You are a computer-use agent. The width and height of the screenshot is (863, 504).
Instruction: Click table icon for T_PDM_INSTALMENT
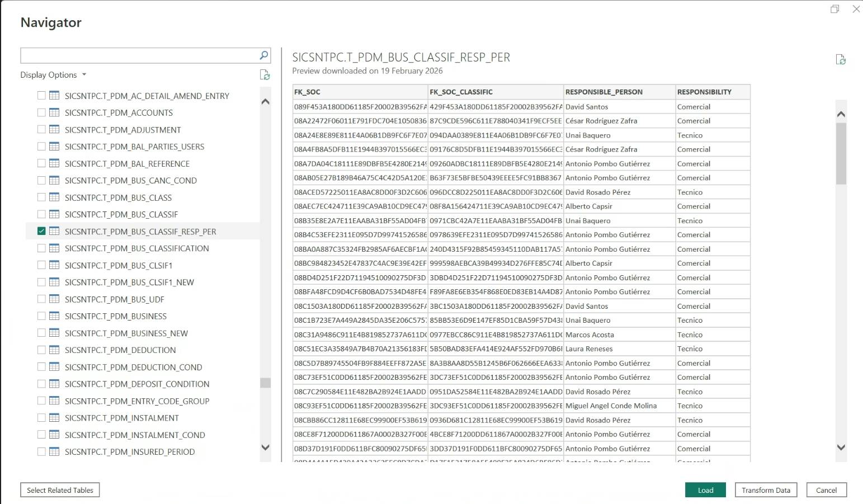click(54, 418)
